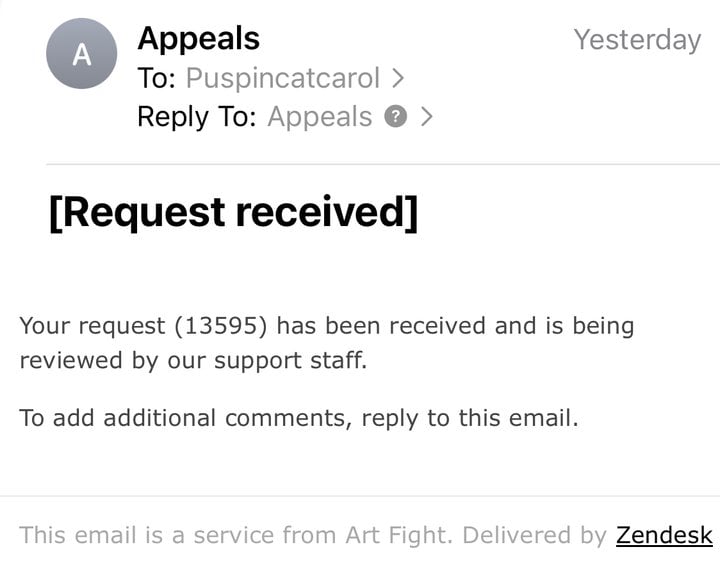
Task: Click the request number 13595
Action: coord(221,326)
